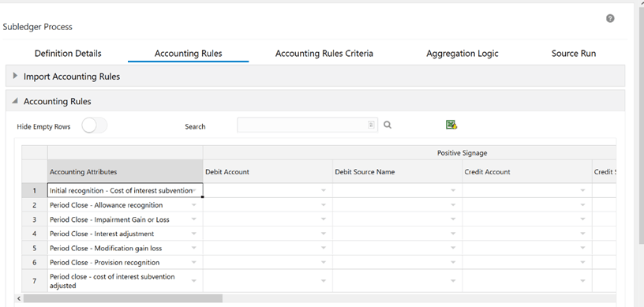This screenshot has width=644, height=307.
Task: Open Credit Account dropdown in row 1
Action: (x=582, y=191)
